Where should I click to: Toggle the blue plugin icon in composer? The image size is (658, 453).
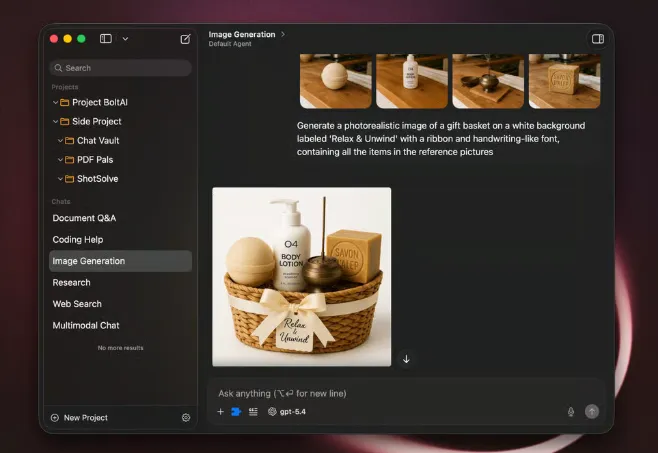click(236, 412)
